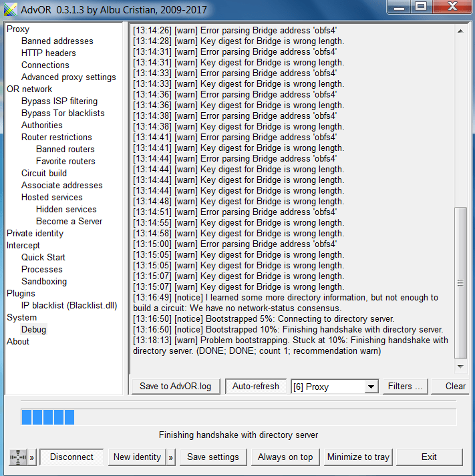Select Plugins section
The image size is (475, 476).
coord(21,293)
